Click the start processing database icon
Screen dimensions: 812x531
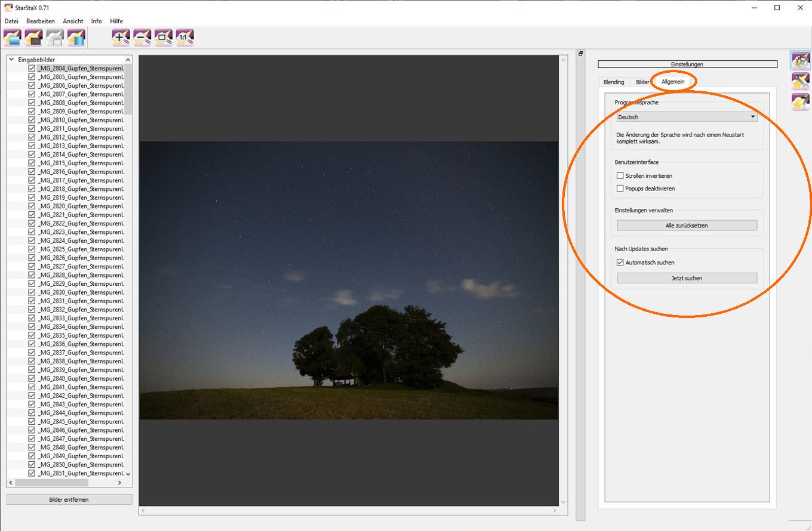(x=76, y=38)
